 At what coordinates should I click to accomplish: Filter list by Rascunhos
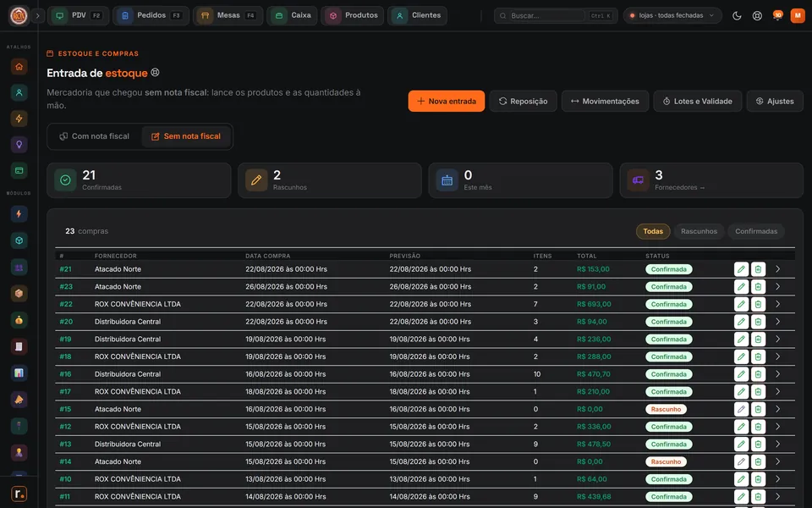pyautogui.click(x=699, y=231)
